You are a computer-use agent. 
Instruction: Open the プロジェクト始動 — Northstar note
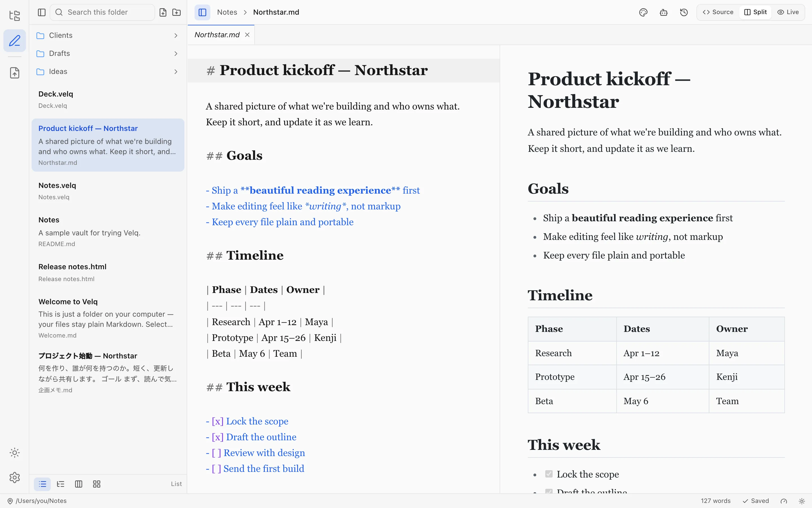pyautogui.click(x=108, y=373)
